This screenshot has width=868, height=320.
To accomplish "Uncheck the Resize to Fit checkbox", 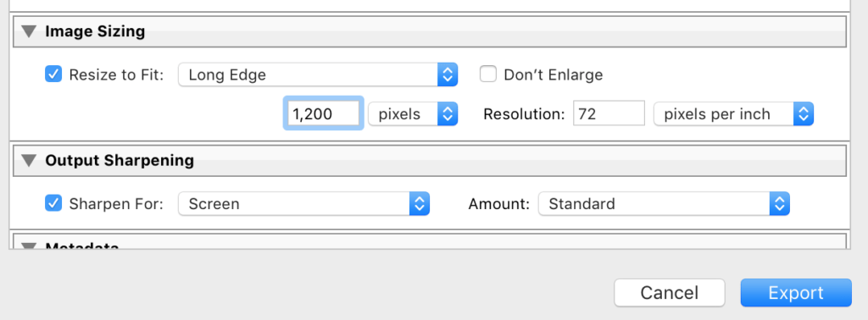I will click(x=53, y=74).
